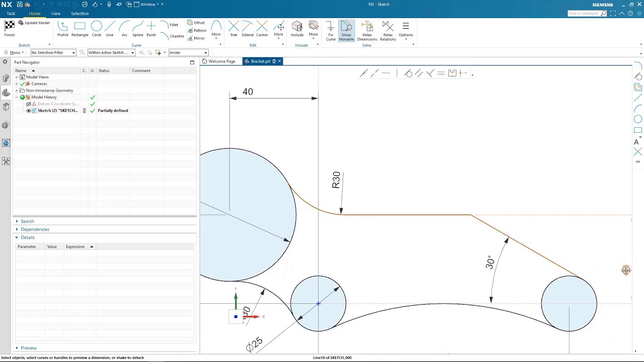Toggle visibility of Sketch (2) eye icon
The width and height of the screenshot is (644, 362).
pos(29,111)
